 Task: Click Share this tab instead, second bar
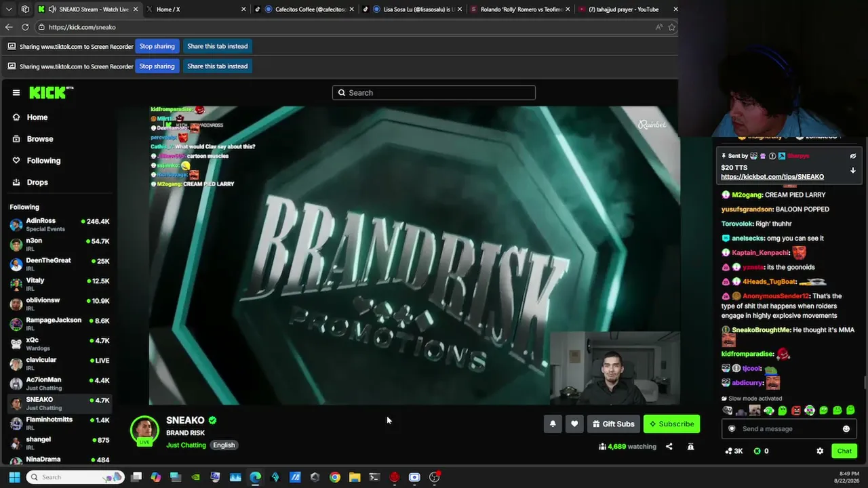[217, 66]
